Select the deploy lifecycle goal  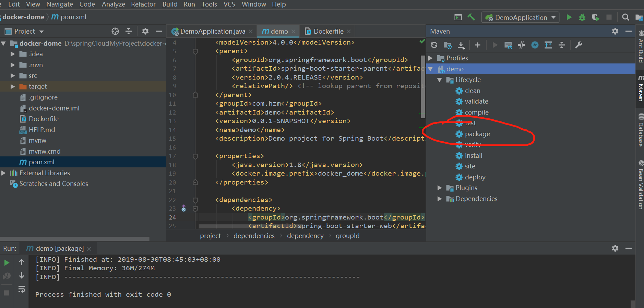(475, 177)
